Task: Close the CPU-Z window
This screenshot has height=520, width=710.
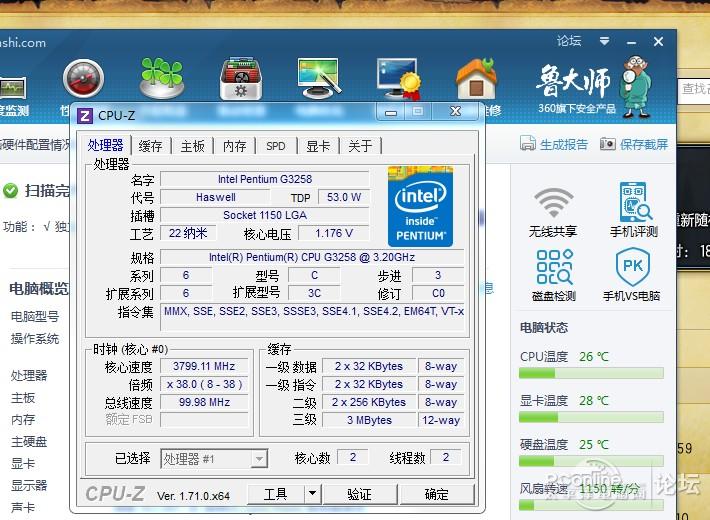Action: 456,111
